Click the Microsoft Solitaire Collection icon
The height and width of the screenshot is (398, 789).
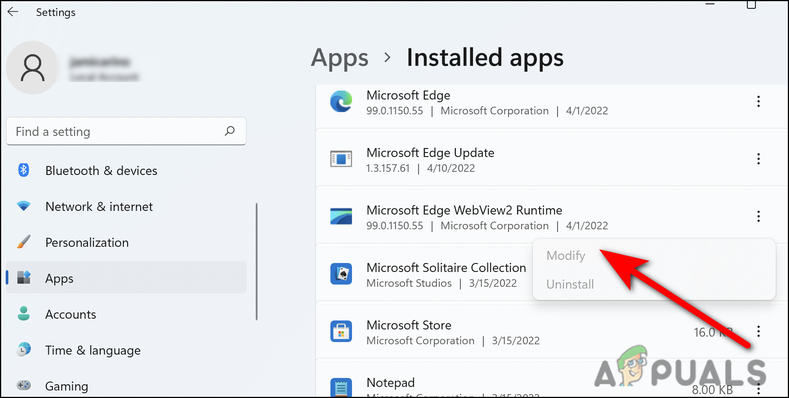(341, 274)
